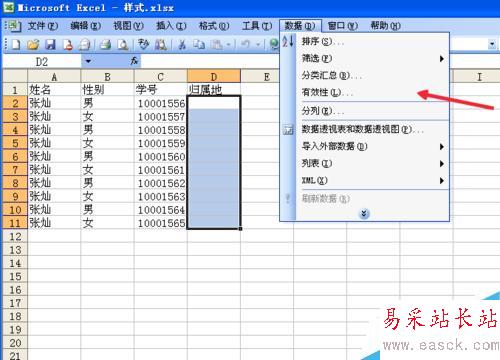Viewport: 500px width, 360px height.
Task: Click the sort A-Z icon beside 排序
Action: (288, 41)
